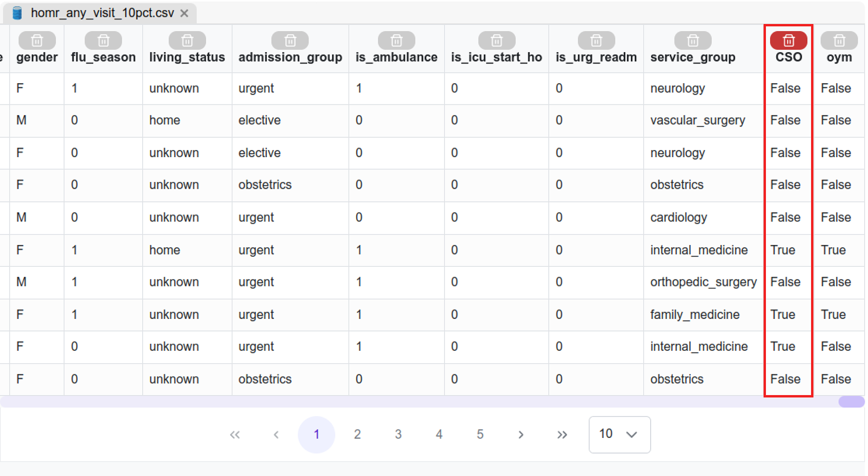Go to the first page double arrow
The image size is (868, 476).
[235, 434]
